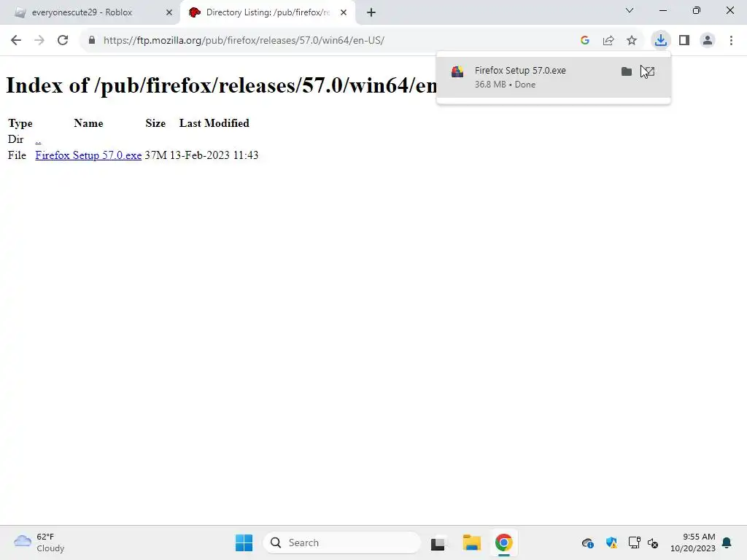Open File Explorer from the taskbar
Image resolution: width=747 pixels, height=560 pixels.
pos(472,542)
